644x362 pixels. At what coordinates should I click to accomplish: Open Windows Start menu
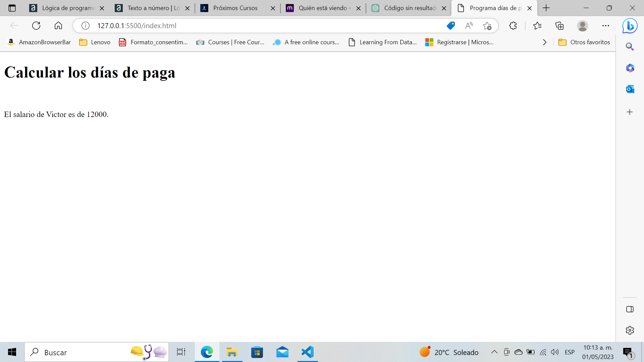point(12,352)
